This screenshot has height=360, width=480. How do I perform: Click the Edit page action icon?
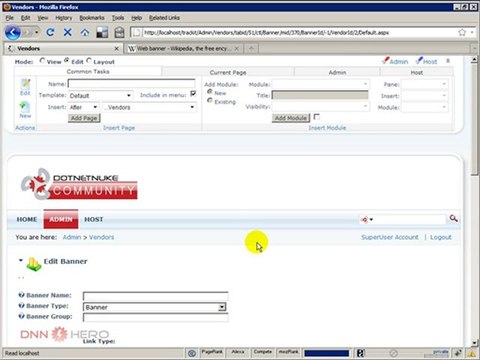coord(25,87)
